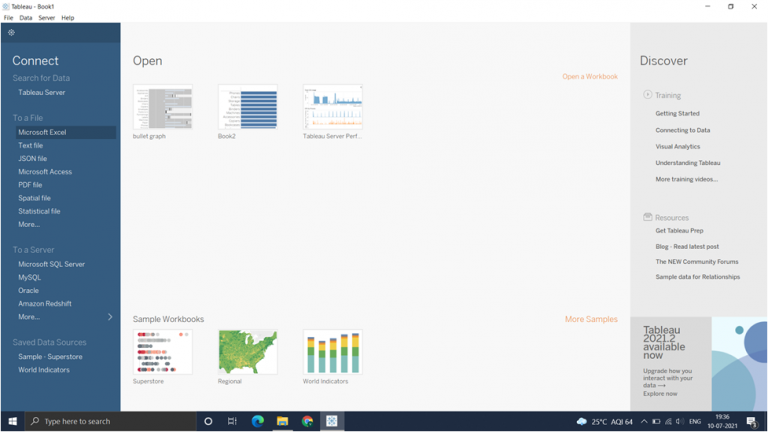Open Visual Analytics training
Viewport: 768px width, 432px height.
click(x=678, y=146)
